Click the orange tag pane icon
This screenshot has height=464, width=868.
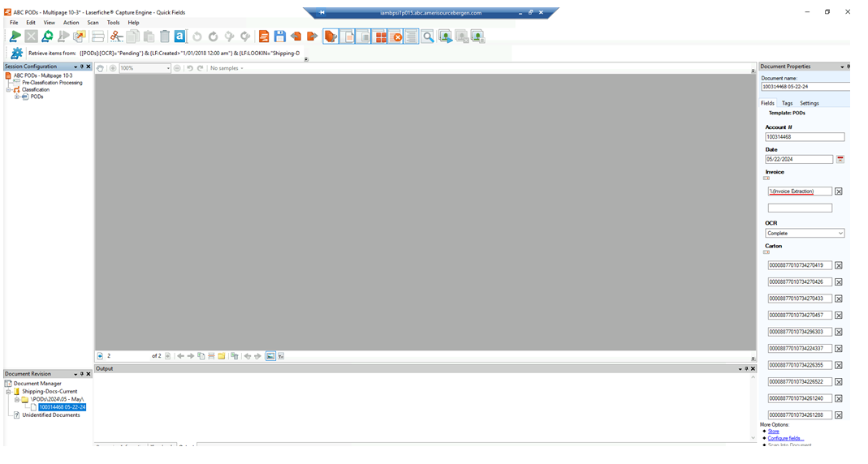[x=330, y=37]
